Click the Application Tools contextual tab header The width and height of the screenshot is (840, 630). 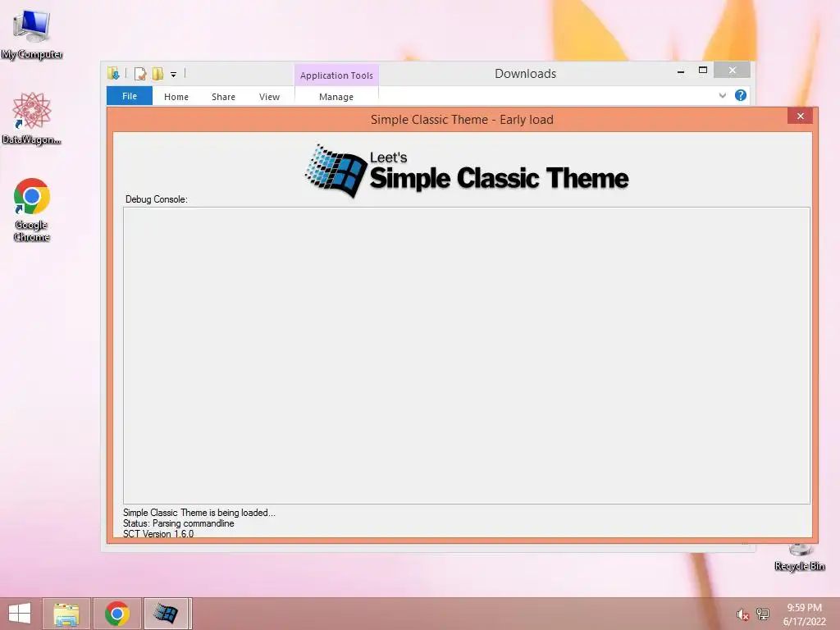(336, 75)
